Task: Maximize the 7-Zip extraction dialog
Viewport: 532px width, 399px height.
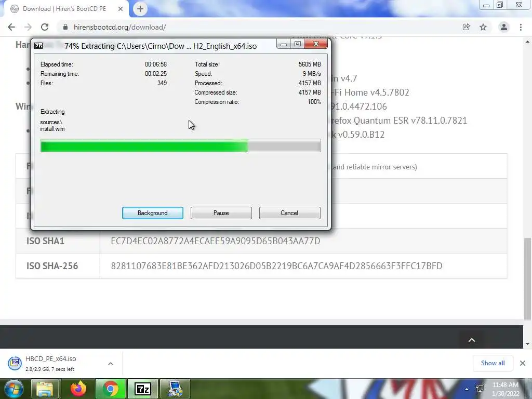Action: (298, 44)
